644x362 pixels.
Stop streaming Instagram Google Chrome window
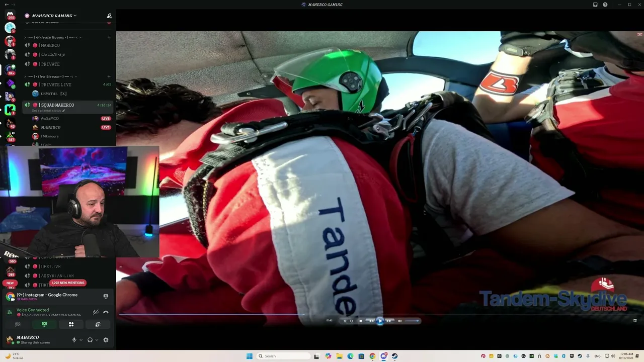click(x=106, y=296)
